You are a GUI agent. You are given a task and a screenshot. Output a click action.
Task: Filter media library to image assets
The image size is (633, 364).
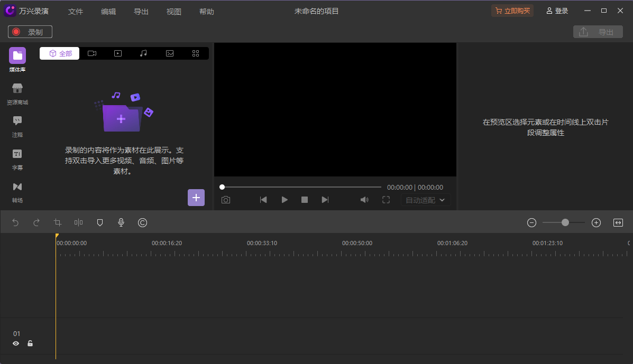tap(169, 53)
